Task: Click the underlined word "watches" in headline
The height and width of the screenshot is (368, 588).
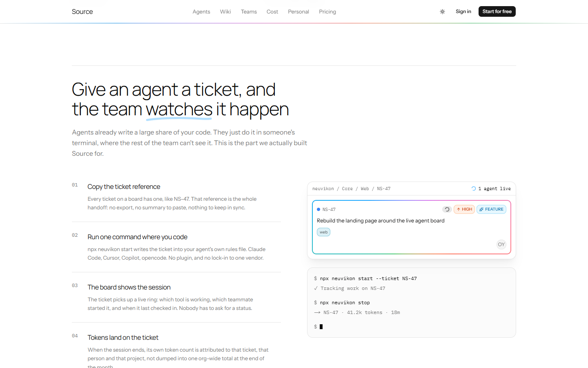Action: [179, 110]
